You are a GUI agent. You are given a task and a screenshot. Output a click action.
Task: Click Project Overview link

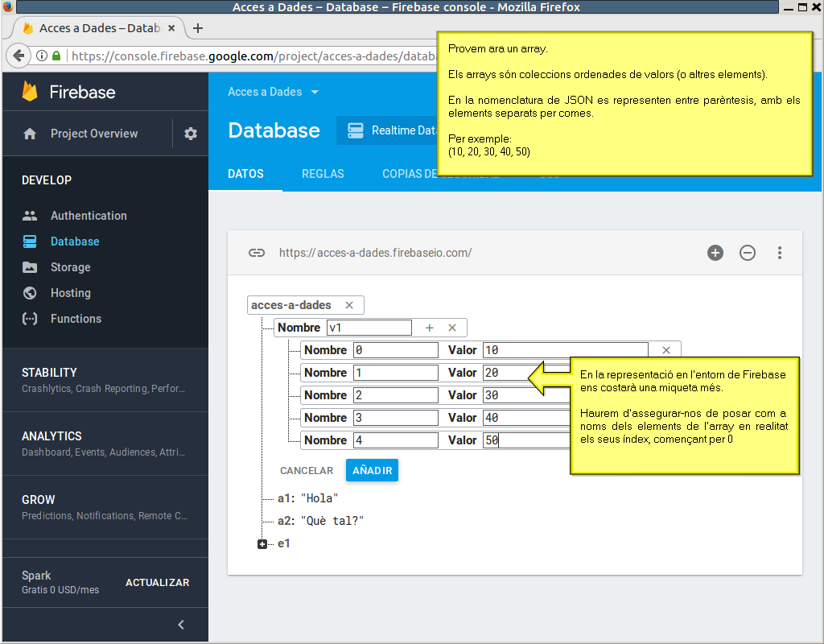coord(94,134)
